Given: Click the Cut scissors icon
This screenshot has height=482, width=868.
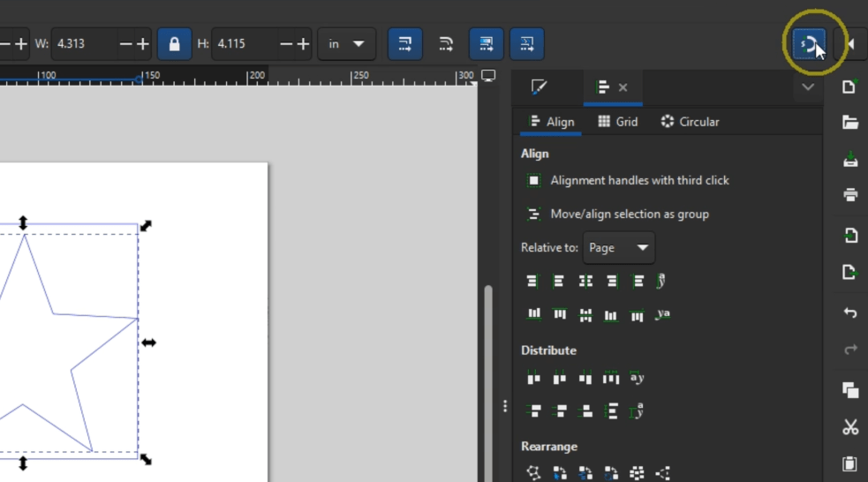Looking at the screenshot, I should click(849, 427).
